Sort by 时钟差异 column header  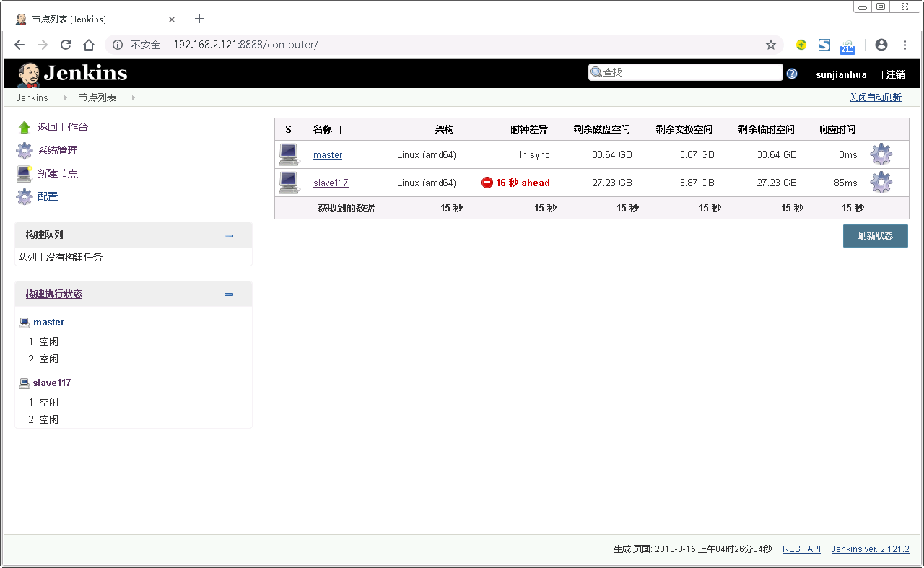point(529,129)
